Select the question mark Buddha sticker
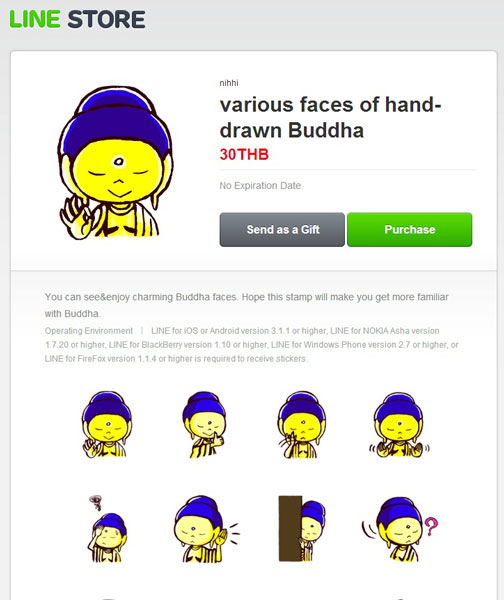The image size is (504, 600). point(400,528)
